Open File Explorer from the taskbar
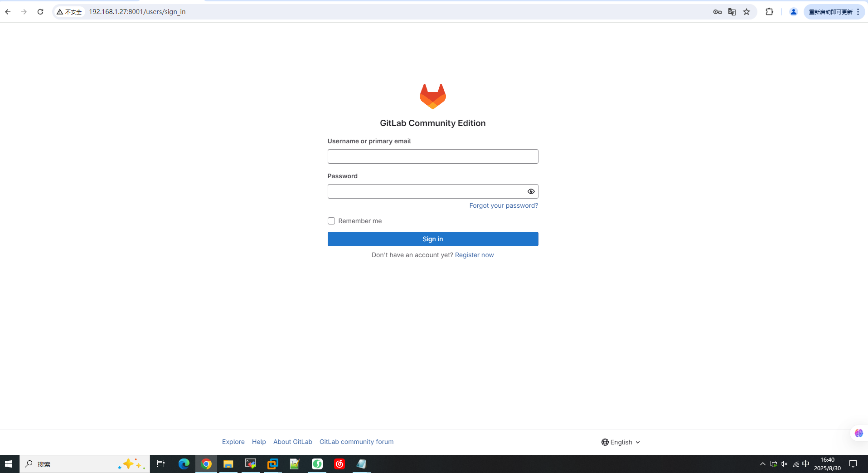This screenshot has height=473, width=868. coord(228,464)
